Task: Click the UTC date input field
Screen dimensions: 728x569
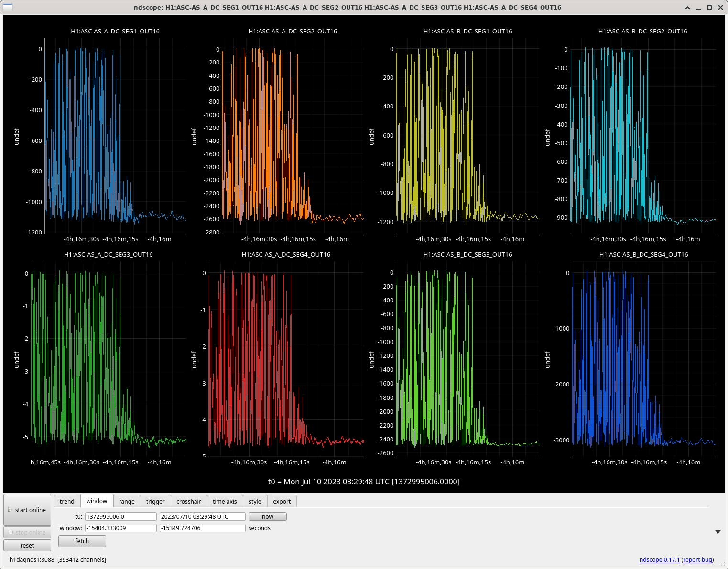Action: coord(202,516)
